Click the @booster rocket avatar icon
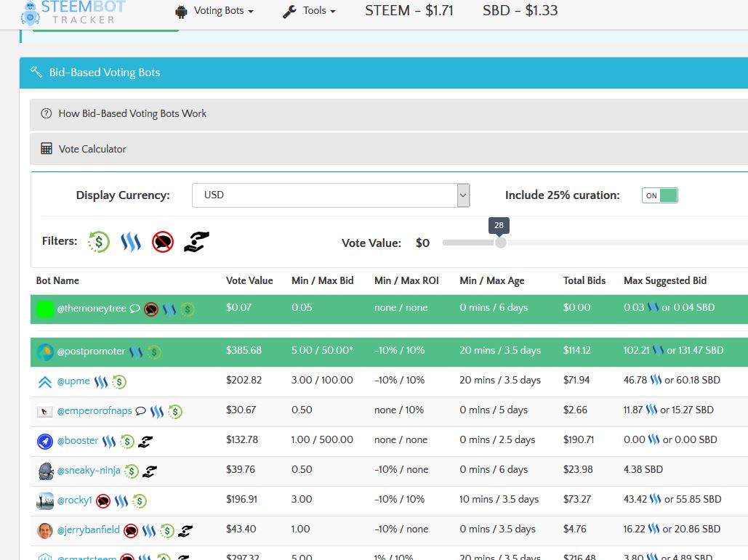Viewport: 748px width, 560px height. pyautogui.click(x=45, y=441)
